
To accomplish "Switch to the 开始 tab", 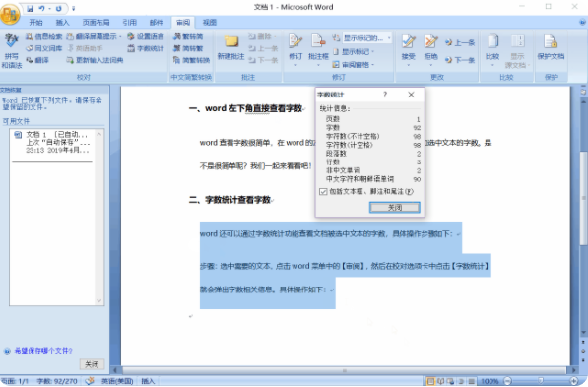I will pos(35,22).
